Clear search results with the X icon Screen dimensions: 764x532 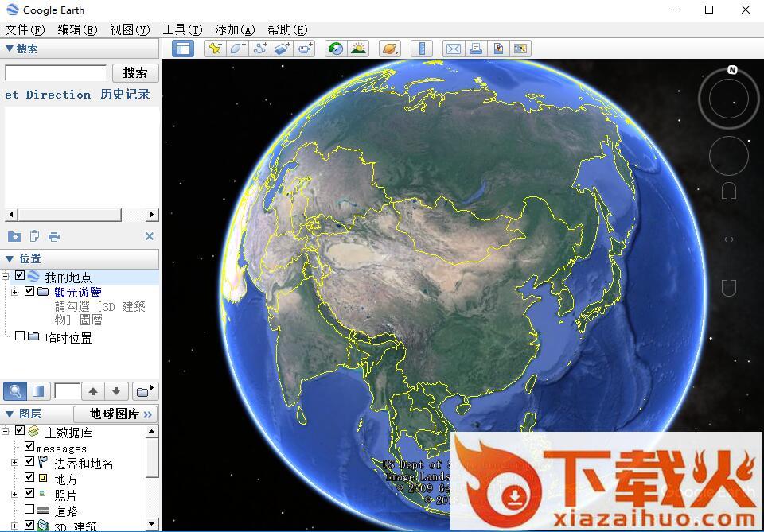click(x=150, y=236)
